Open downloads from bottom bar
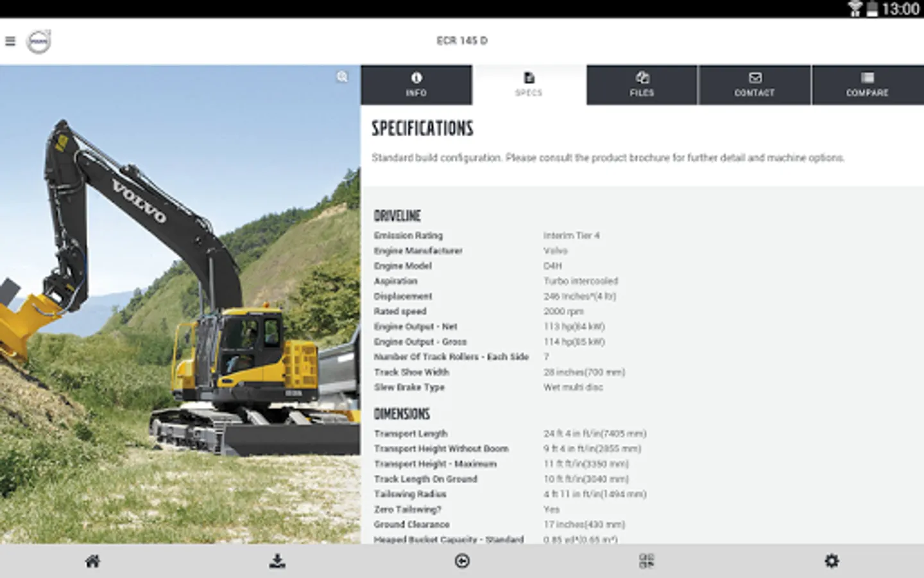This screenshot has height=578, width=924. 277,561
